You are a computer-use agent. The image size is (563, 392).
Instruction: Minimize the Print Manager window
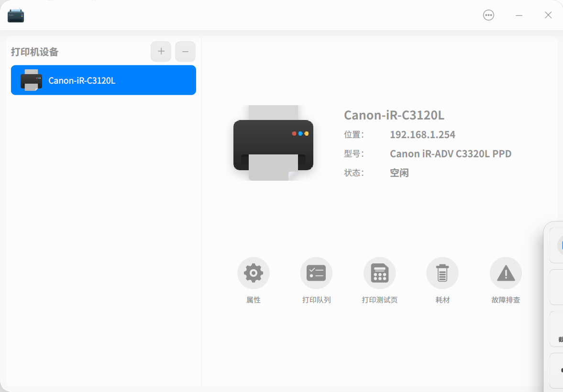point(519,15)
